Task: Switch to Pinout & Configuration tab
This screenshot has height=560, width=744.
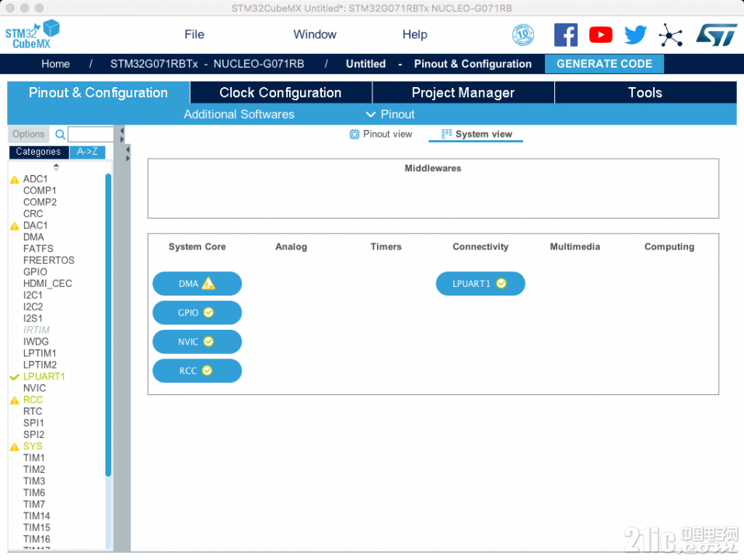Action: 99,93
